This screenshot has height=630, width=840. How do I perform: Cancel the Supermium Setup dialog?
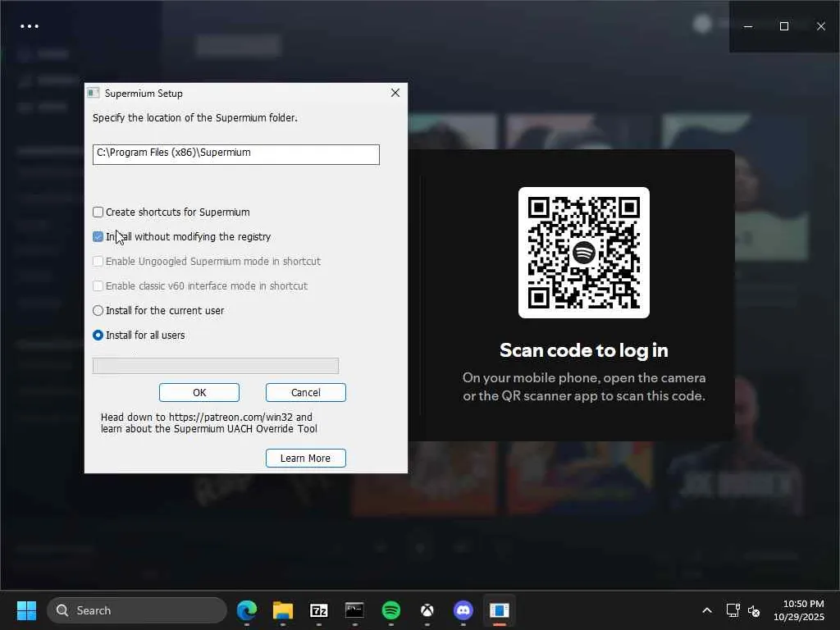[x=306, y=393]
